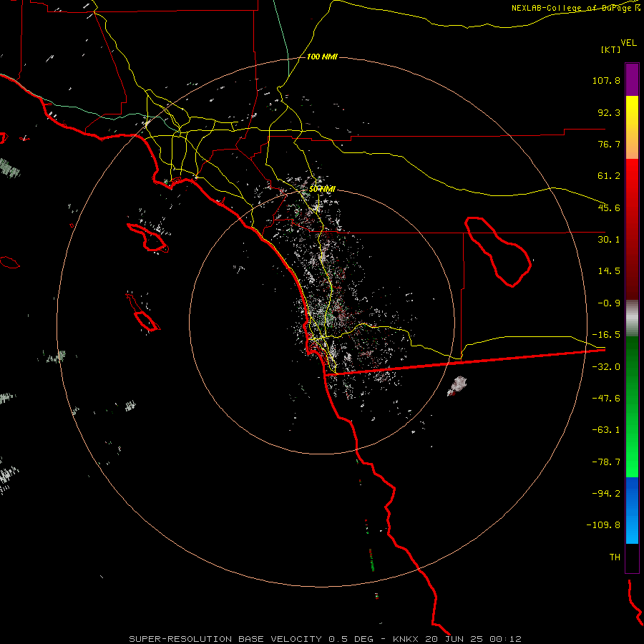Click the 100 NMI range ring label
644x644 pixels.
click(322, 57)
